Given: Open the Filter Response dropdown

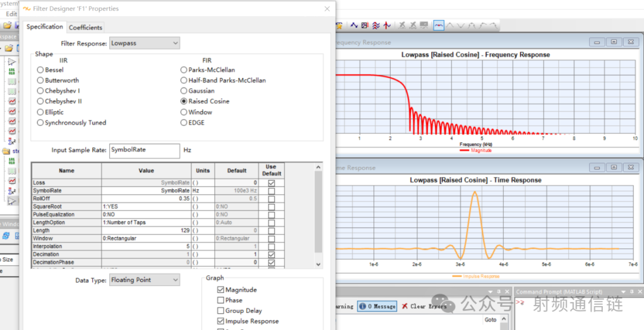Looking at the screenshot, I should click(144, 43).
